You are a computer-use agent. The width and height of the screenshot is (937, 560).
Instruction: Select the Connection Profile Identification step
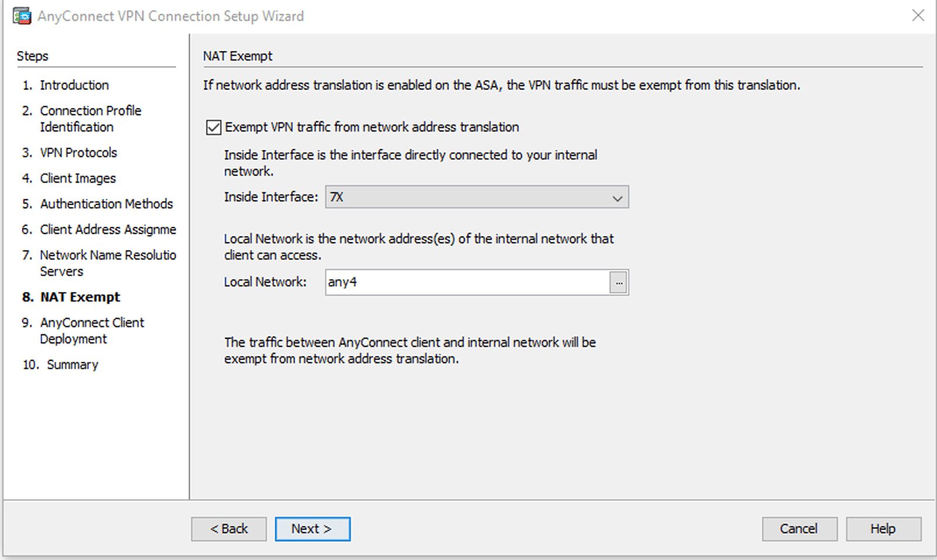click(x=90, y=110)
